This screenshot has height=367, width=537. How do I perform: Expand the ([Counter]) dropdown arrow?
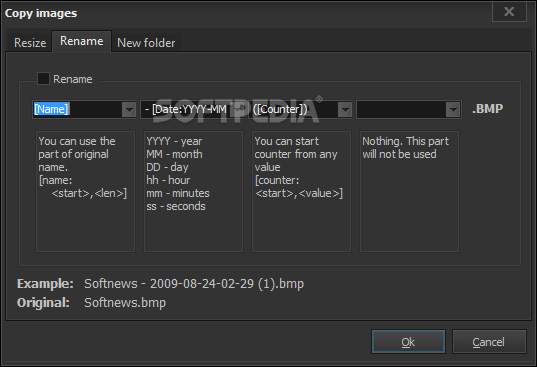[345, 110]
